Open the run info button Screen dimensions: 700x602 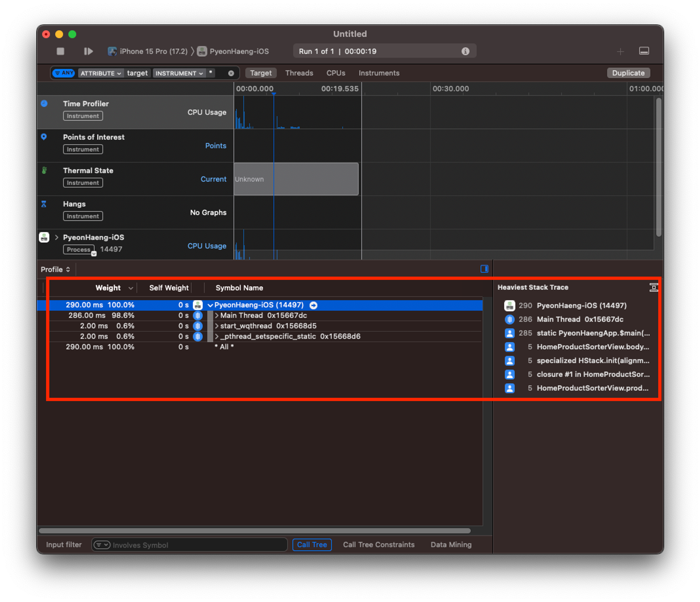coord(465,51)
